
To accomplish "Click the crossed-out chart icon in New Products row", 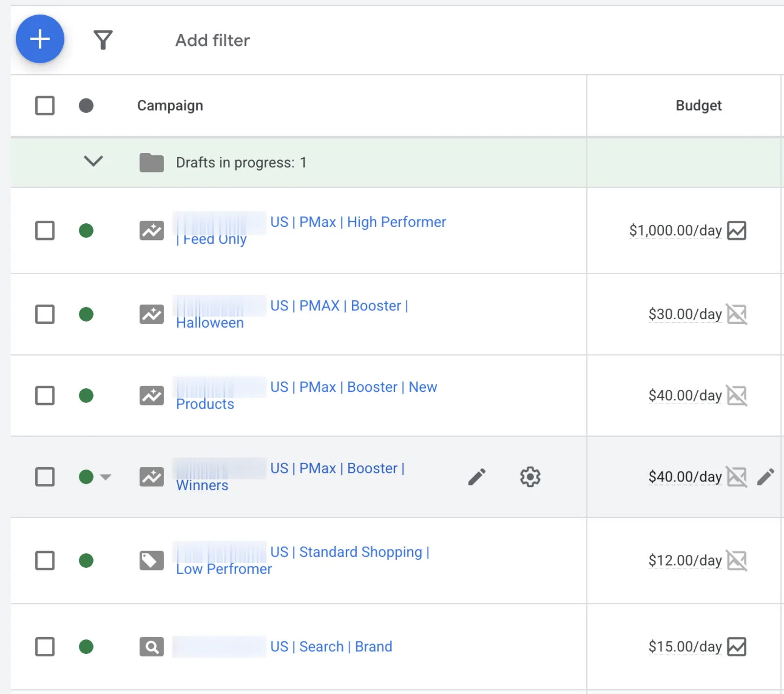I will 736,395.
